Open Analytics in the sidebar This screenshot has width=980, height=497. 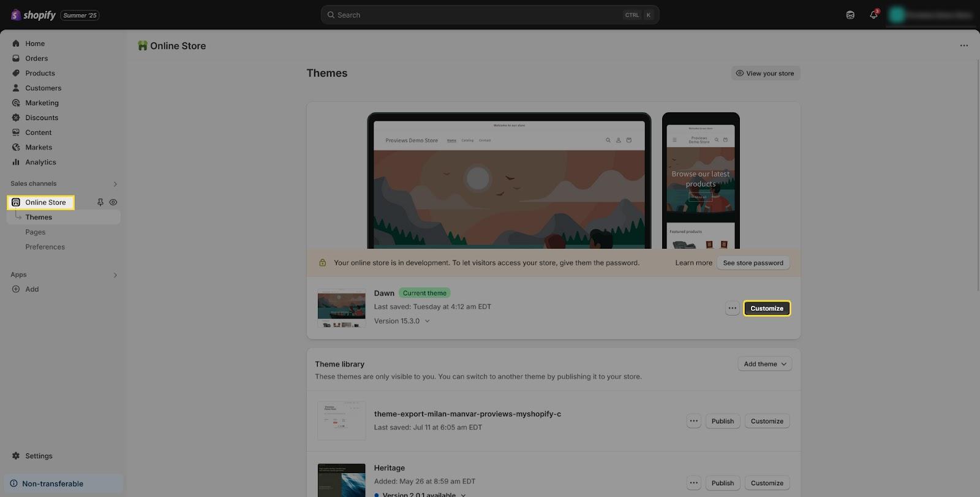click(40, 162)
